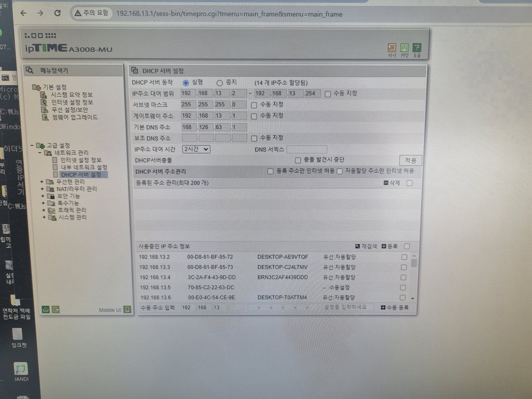Tick the select-all checkbox beside 삭제
532x399 pixels.
pyautogui.click(x=409, y=183)
